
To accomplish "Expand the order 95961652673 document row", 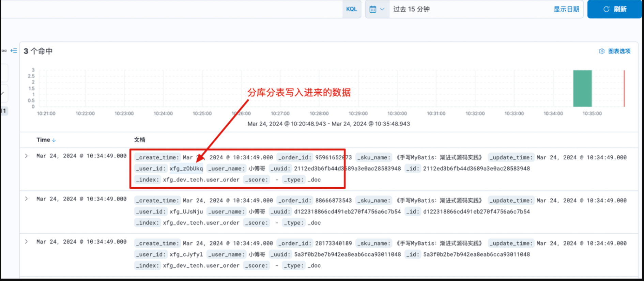I will pos(26,156).
